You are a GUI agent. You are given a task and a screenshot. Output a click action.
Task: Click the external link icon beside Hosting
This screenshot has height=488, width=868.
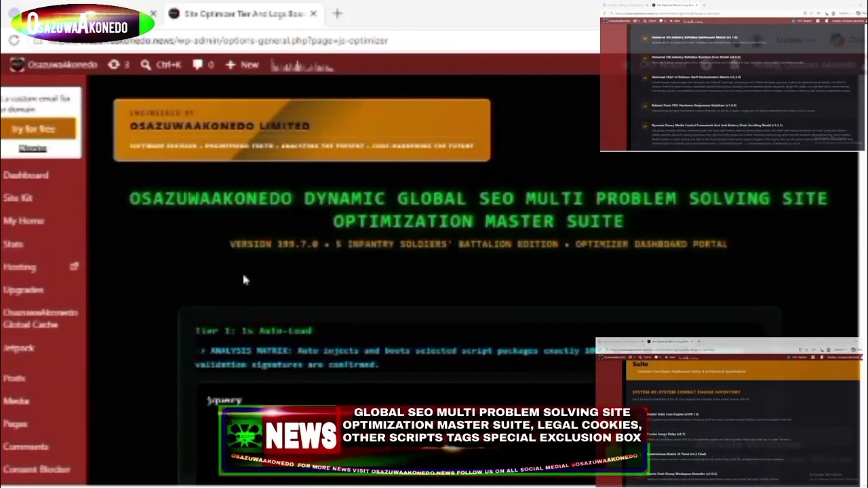click(x=74, y=266)
